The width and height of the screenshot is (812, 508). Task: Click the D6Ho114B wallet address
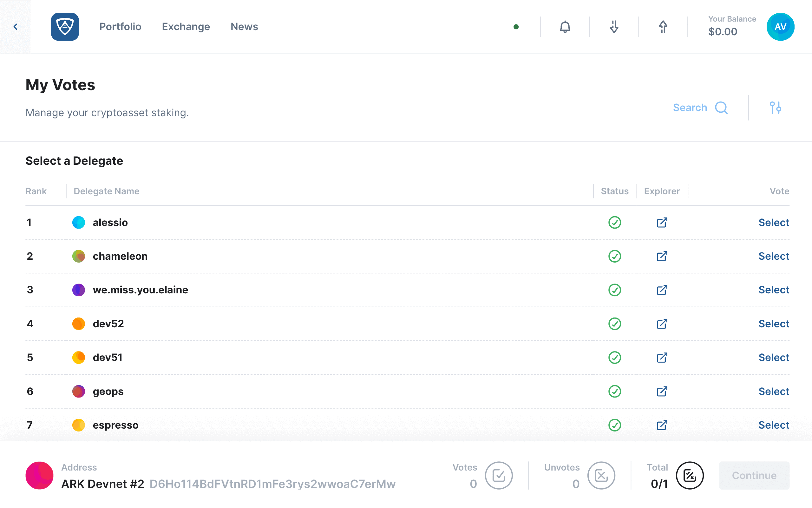click(272, 484)
